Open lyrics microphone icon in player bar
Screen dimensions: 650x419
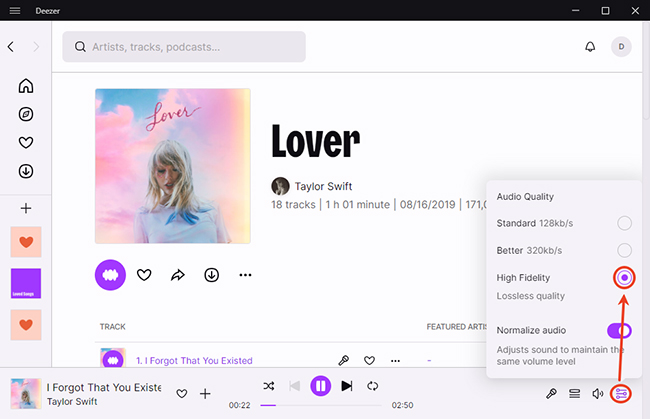551,393
